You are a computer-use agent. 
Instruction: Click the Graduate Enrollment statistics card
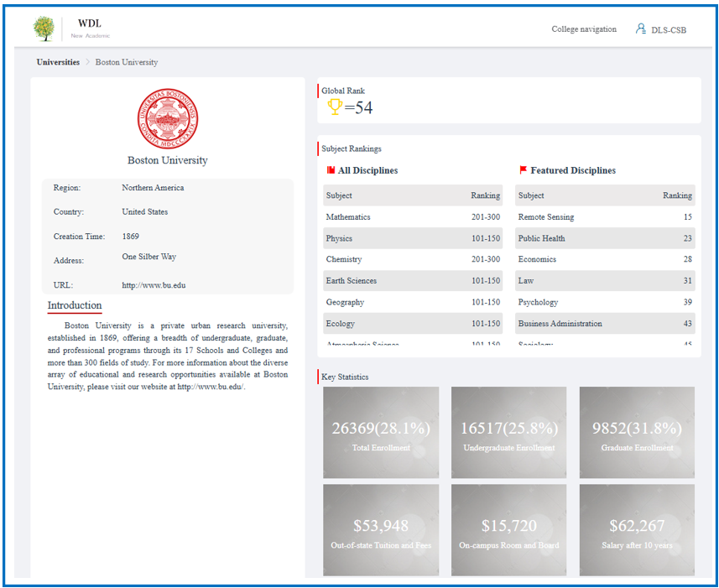(x=637, y=433)
